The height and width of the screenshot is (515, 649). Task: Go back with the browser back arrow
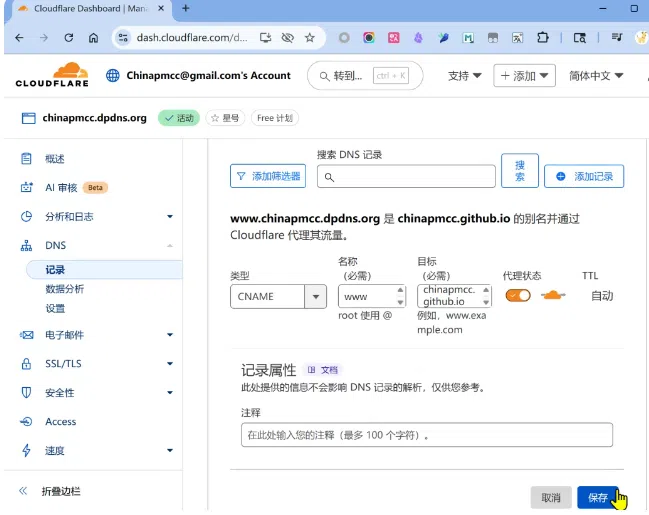pyautogui.click(x=19, y=38)
